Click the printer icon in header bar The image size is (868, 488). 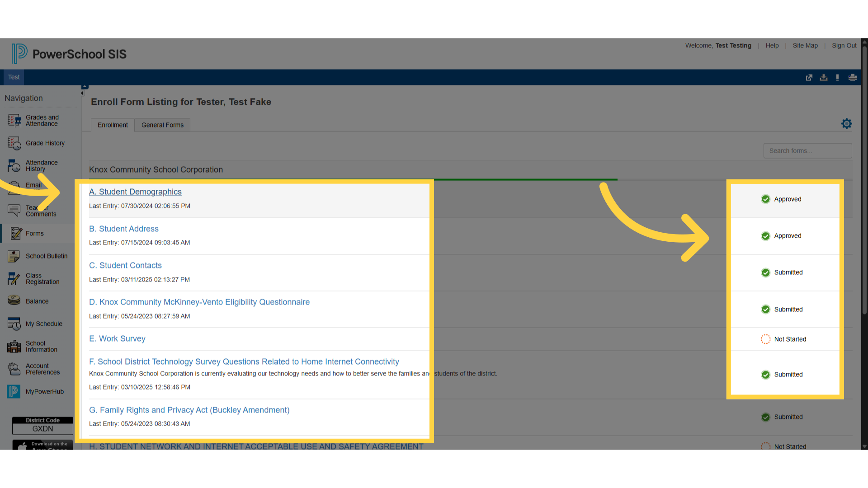point(853,78)
